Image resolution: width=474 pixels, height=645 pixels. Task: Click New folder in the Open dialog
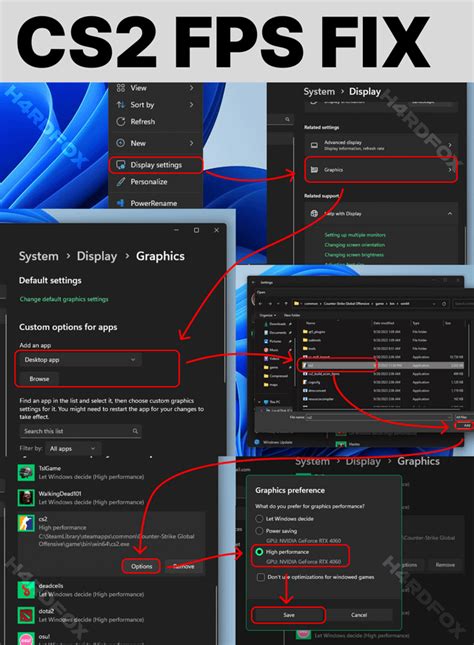tap(292, 315)
